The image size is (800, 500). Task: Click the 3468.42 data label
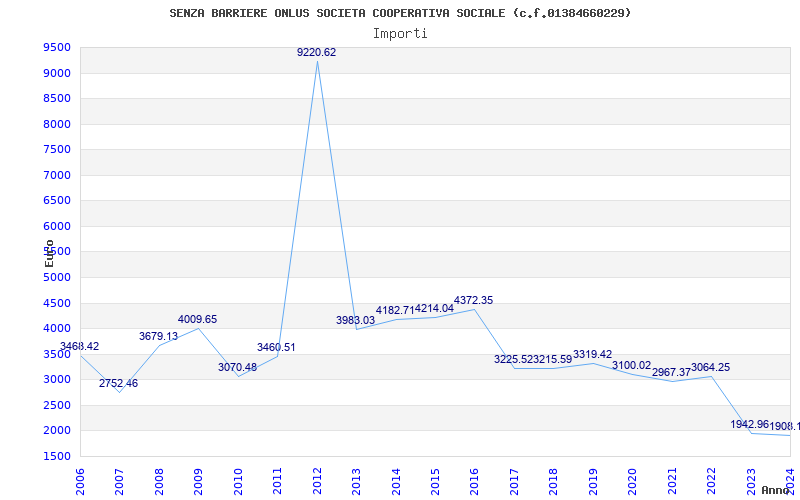pos(80,347)
